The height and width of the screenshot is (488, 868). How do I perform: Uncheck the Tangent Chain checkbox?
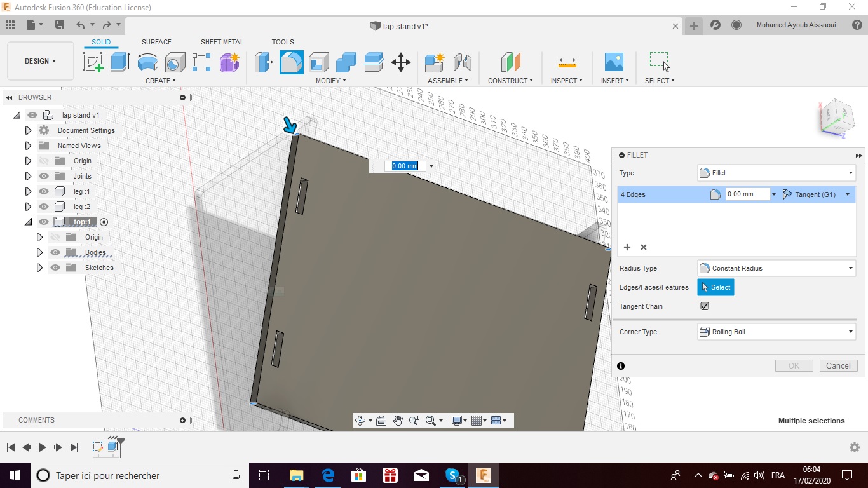pyautogui.click(x=705, y=306)
